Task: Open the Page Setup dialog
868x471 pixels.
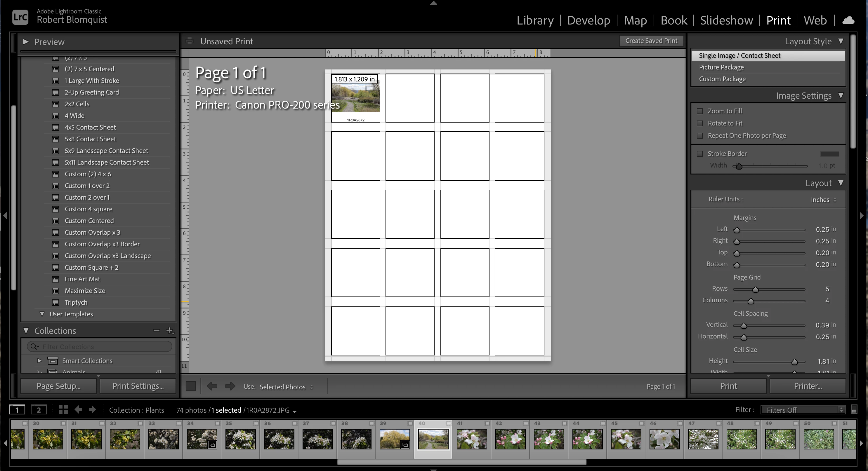Action: tap(59, 386)
